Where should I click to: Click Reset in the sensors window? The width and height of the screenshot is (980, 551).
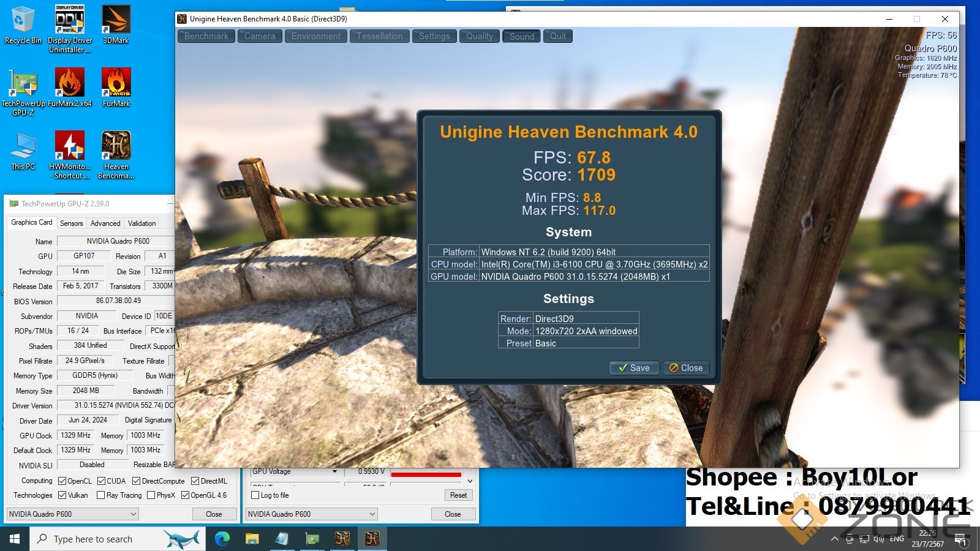[458, 495]
